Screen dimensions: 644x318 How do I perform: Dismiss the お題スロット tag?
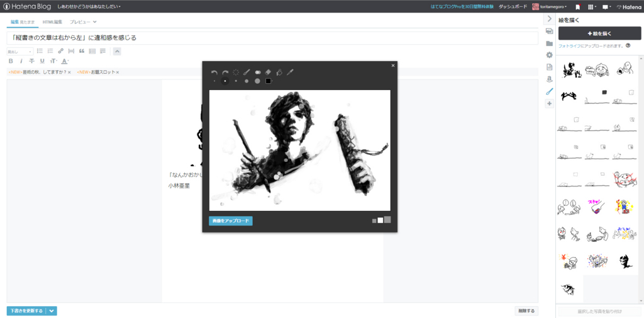click(118, 72)
